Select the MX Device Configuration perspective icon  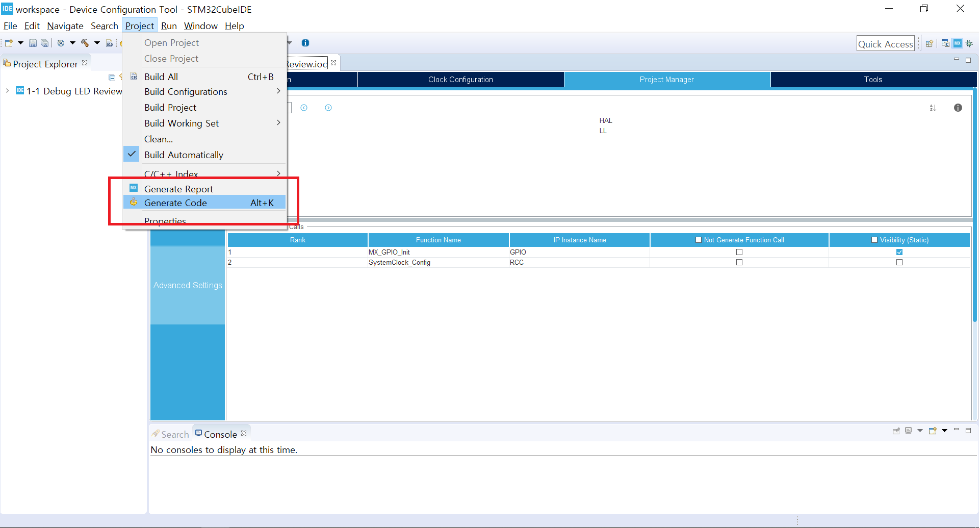[x=958, y=43]
